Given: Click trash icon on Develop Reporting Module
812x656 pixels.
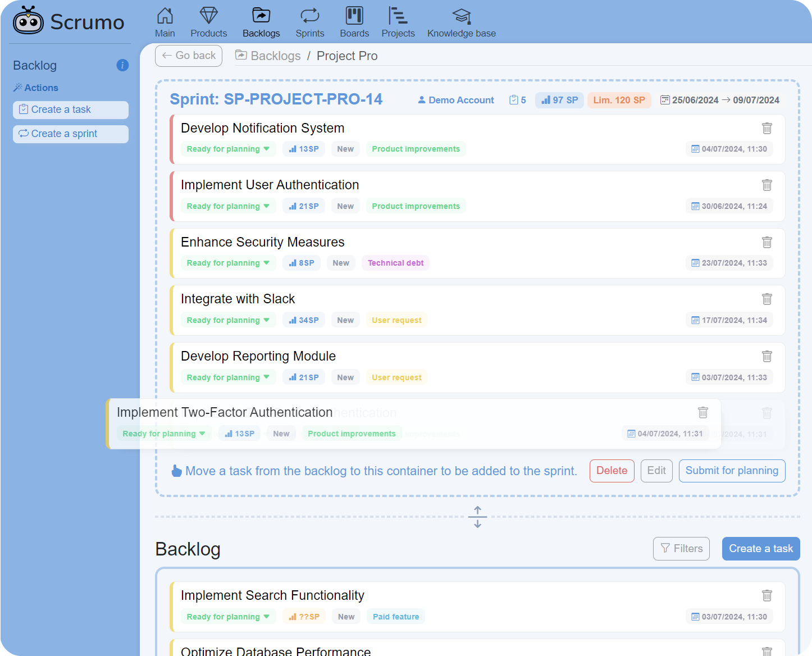Looking at the screenshot, I should (x=767, y=356).
